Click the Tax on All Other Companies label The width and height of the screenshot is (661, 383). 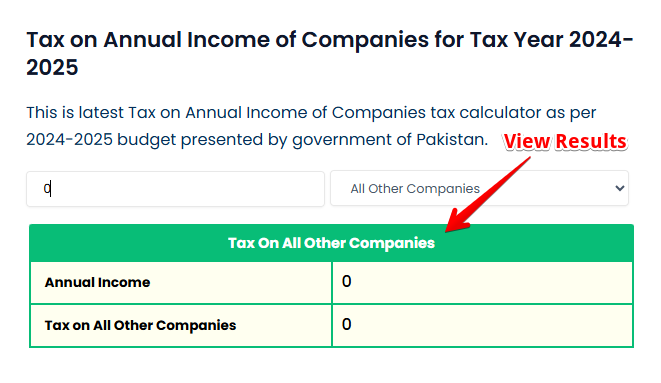pyautogui.click(x=140, y=325)
